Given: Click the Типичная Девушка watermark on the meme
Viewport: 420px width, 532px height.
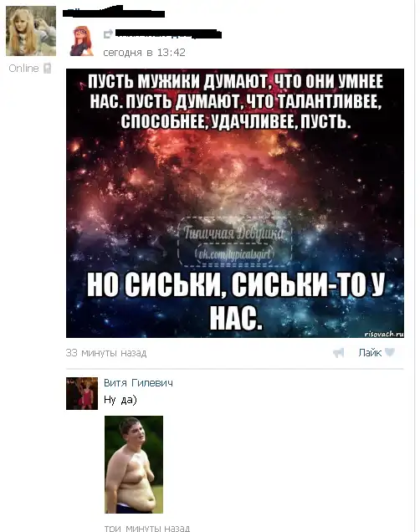Looking at the screenshot, I should [234, 242].
